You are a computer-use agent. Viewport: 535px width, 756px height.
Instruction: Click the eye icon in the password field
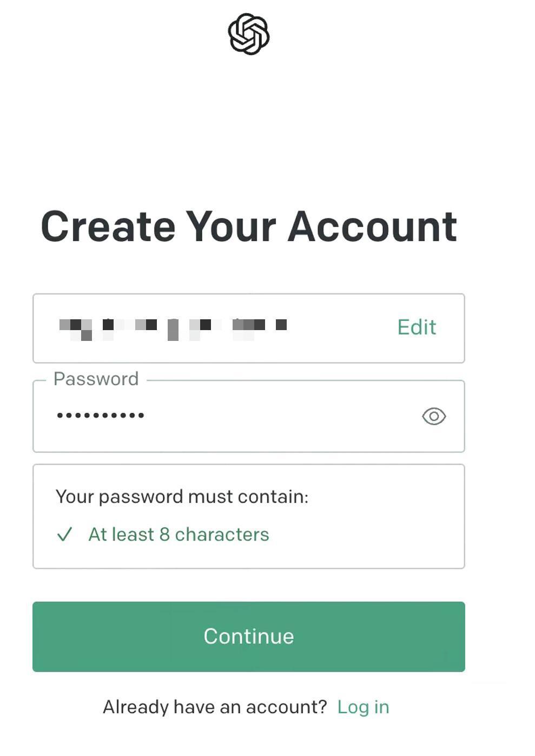pos(434,416)
